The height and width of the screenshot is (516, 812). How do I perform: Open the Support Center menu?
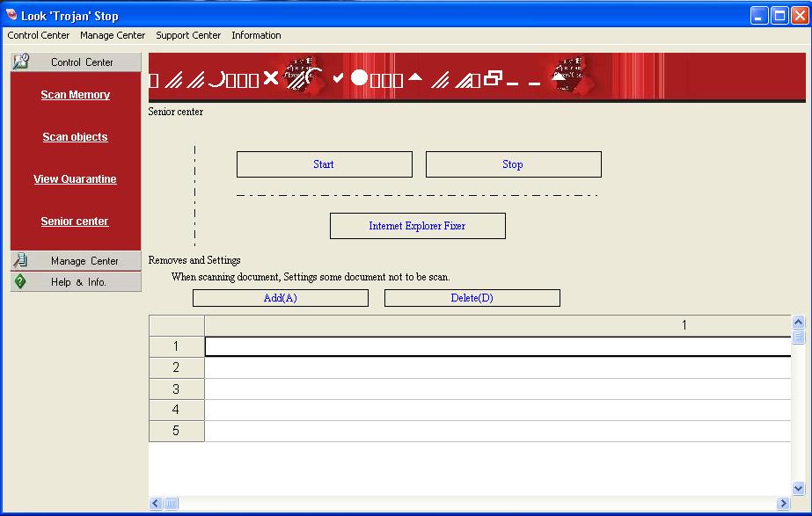188,35
